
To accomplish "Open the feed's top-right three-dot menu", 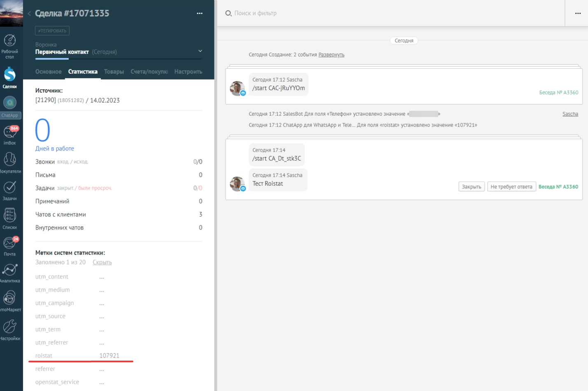I will 578,14.
